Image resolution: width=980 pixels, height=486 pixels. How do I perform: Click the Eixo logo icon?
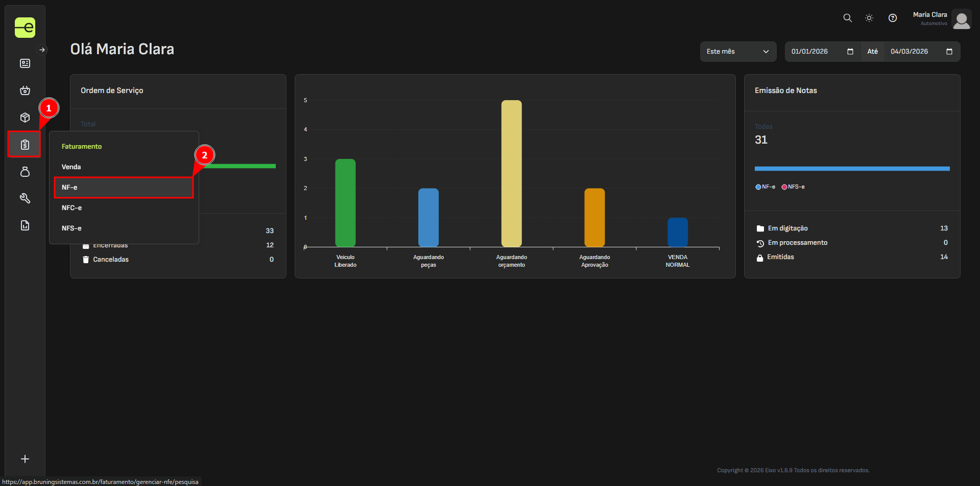[x=25, y=28]
